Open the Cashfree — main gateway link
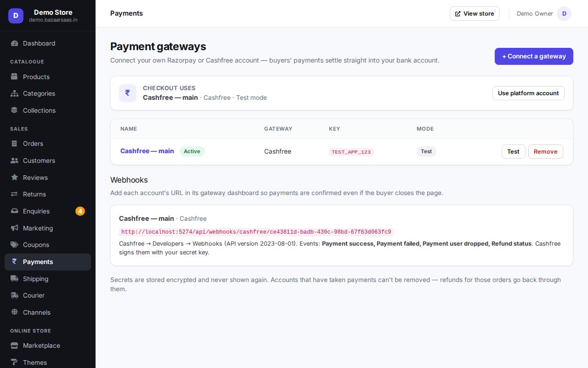 (x=147, y=151)
